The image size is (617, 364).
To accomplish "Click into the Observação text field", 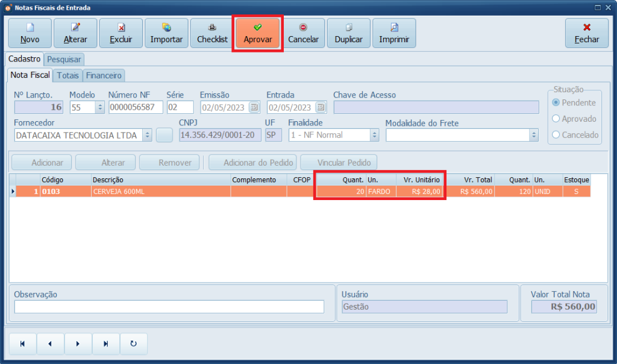I will (x=169, y=307).
